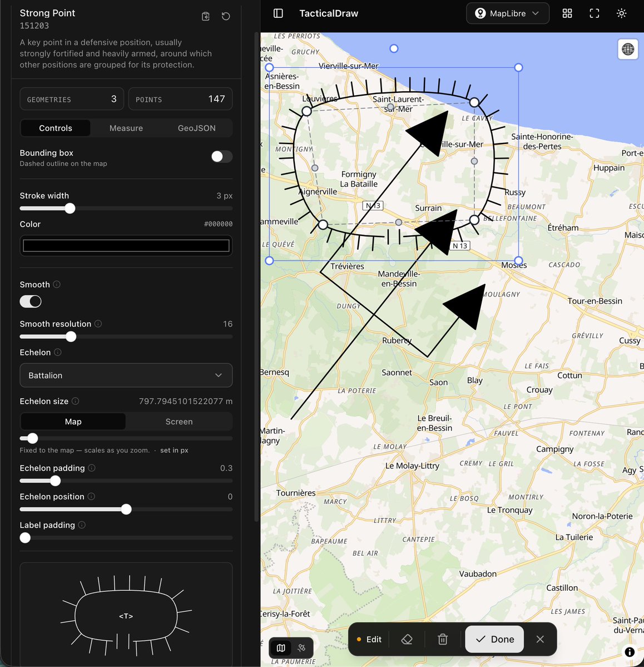Click the GEOMETRIES count box
The width and height of the screenshot is (644, 667).
[x=72, y=98]
